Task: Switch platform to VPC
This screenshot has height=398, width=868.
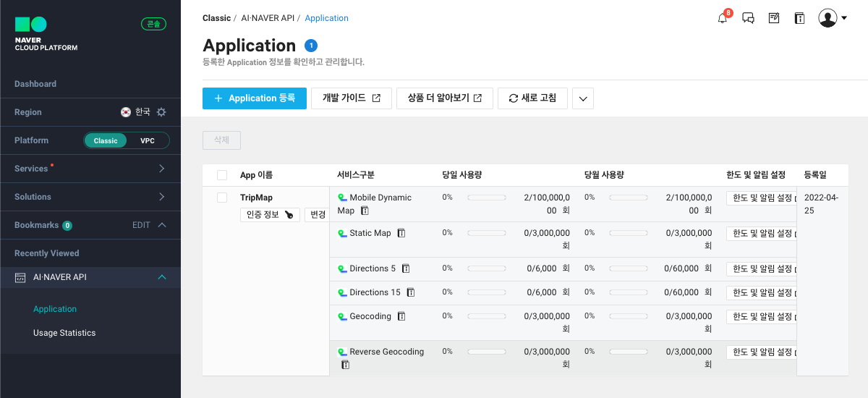Action: pos(148,140)
